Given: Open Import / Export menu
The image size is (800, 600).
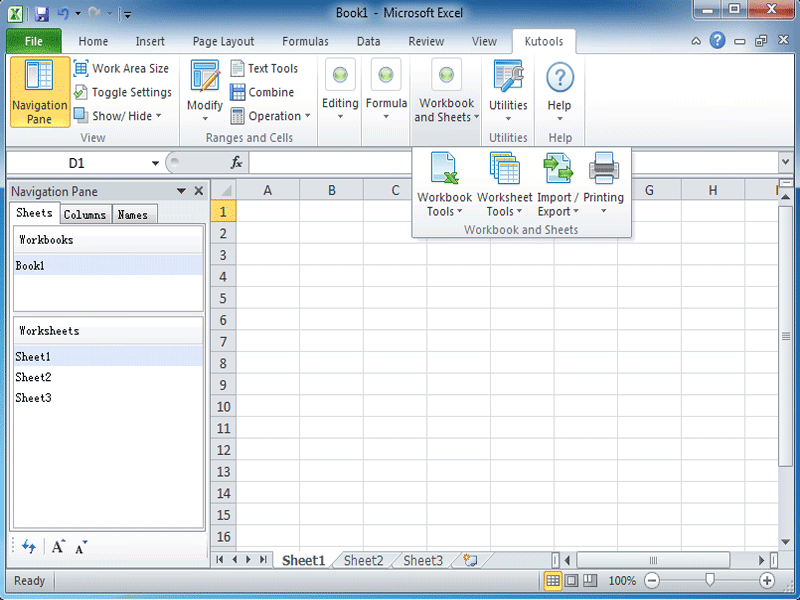Looking at the screenshot, I should click(558, 184).
